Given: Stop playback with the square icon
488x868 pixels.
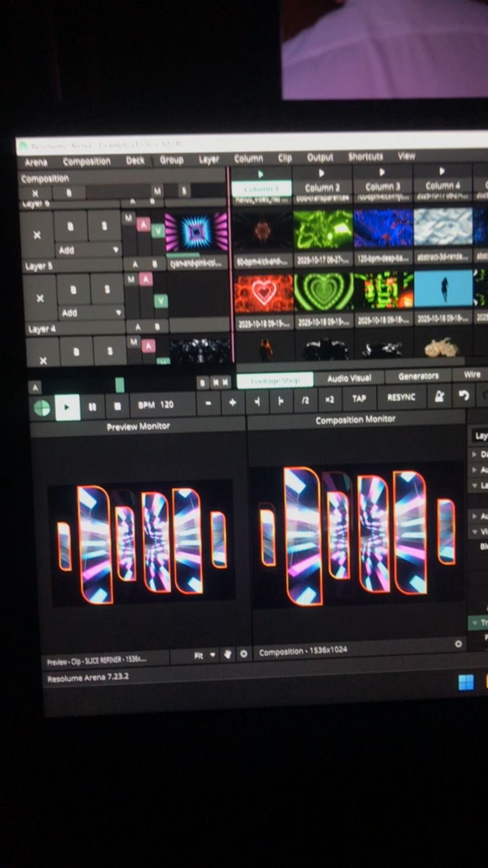Looking at the screenshot, I should coord(117,406).
